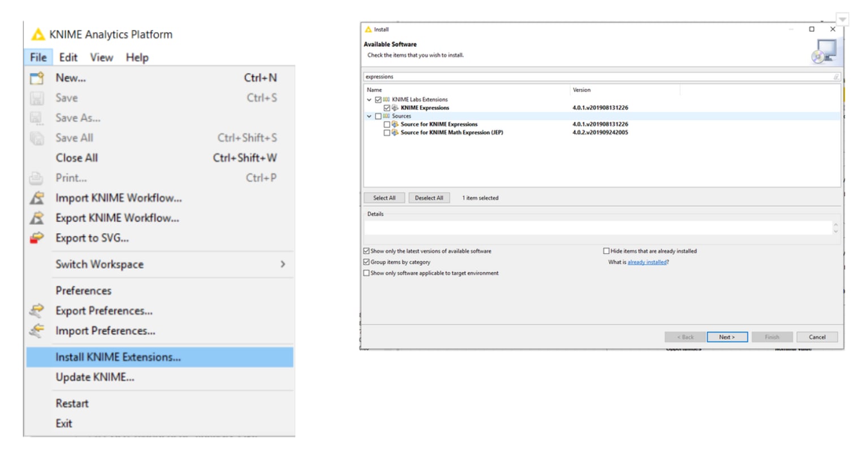
Task: Open the View menu
Action: pos(102,58)
